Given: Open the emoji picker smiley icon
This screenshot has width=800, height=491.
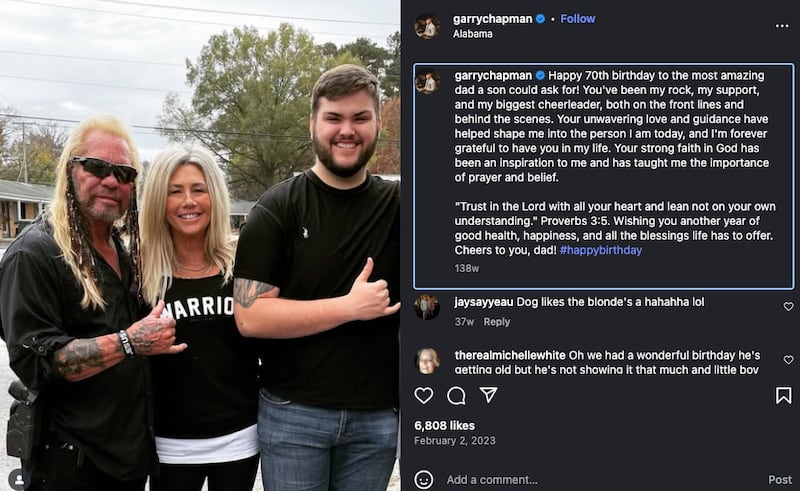Looking at the screenshot, I should (423, 480).
